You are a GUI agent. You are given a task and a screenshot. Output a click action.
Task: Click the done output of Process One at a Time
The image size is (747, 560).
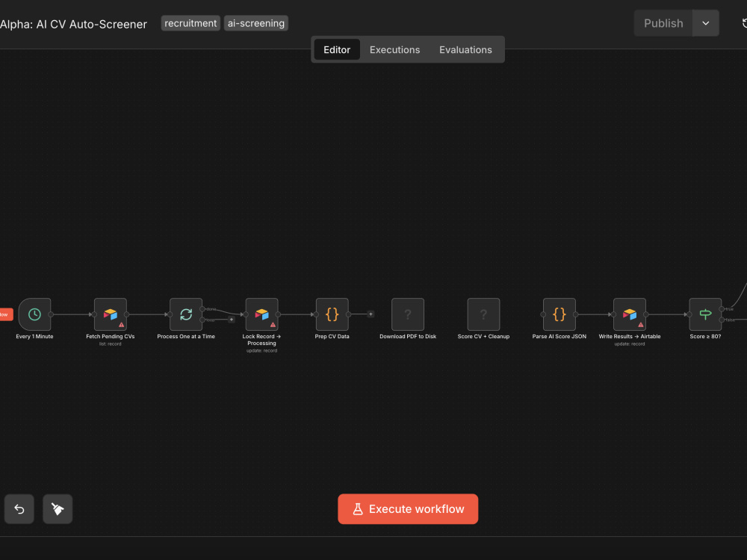[x=202, y=309]
